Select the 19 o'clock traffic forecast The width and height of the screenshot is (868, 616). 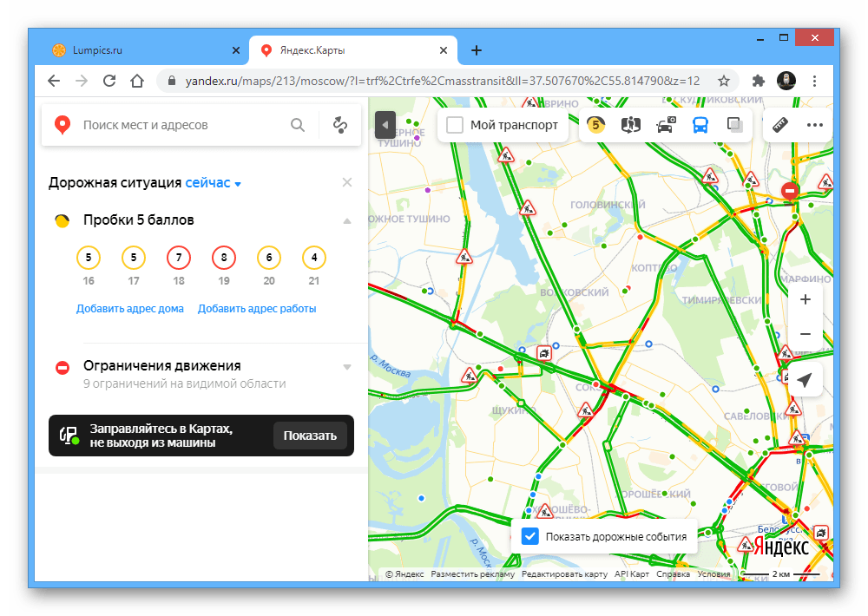point(224,265)
